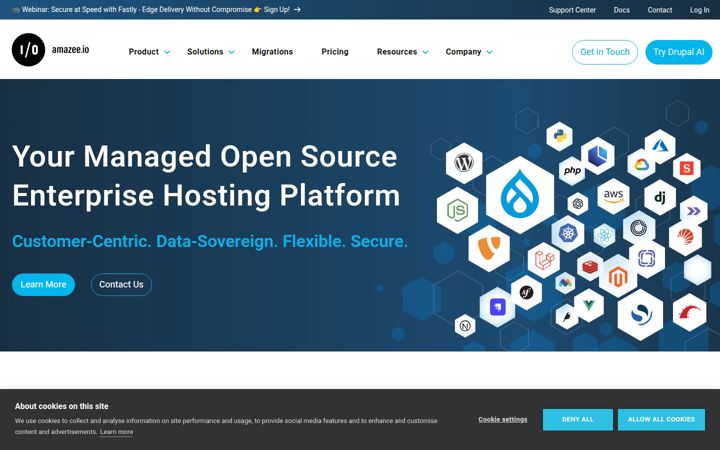Open the Company navigation item
The width and height of the screenshot is (720, 450).
tap(463, 52)
